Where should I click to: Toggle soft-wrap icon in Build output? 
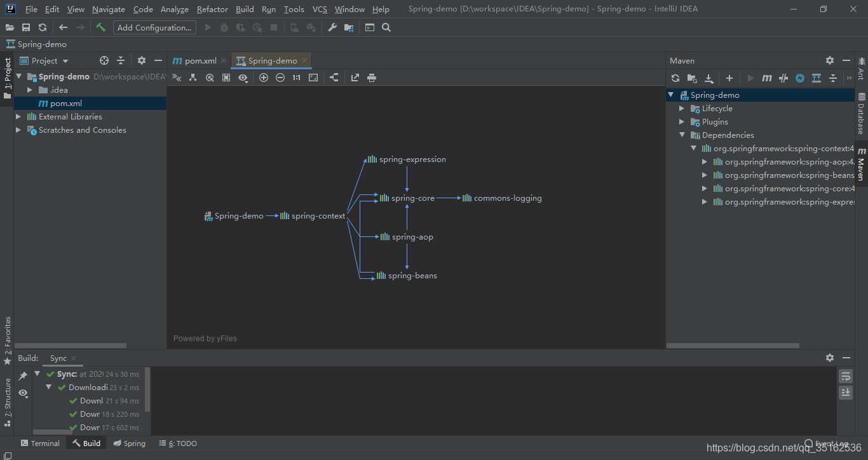[x=846, y=376]
